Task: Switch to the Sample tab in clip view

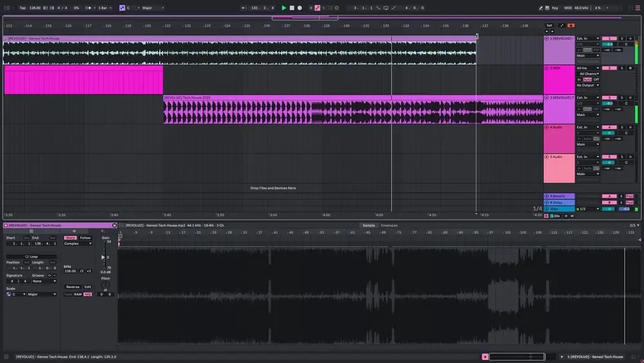Action: tap(368, 226)
